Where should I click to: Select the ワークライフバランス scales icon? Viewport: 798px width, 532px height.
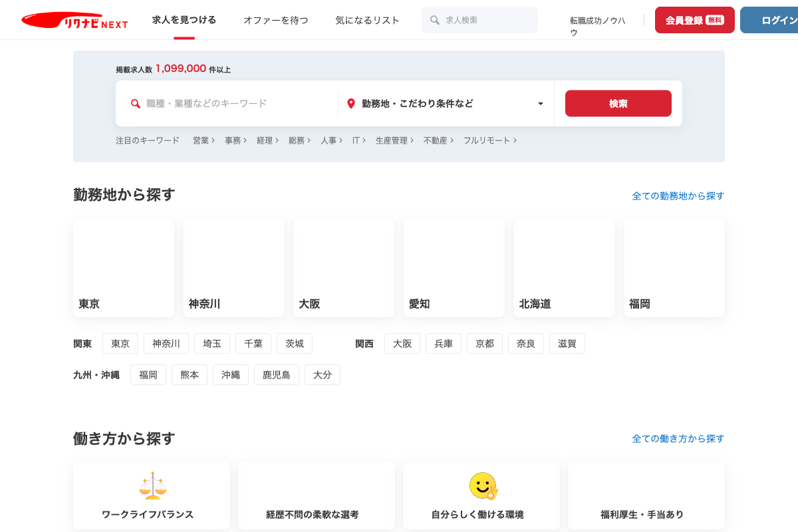click(x=152, y=486)
